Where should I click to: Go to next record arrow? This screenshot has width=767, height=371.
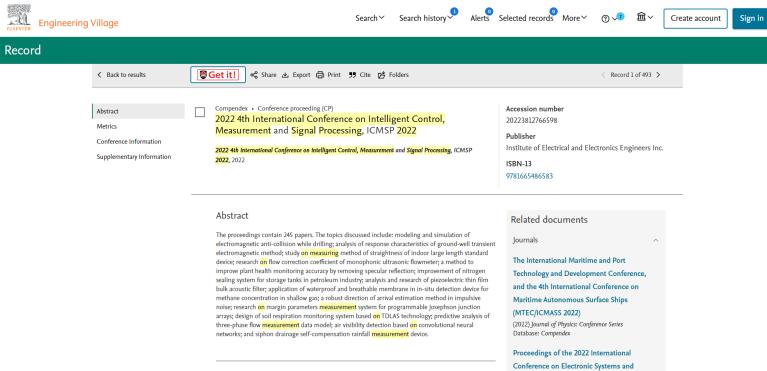click(x=658, y=75)
